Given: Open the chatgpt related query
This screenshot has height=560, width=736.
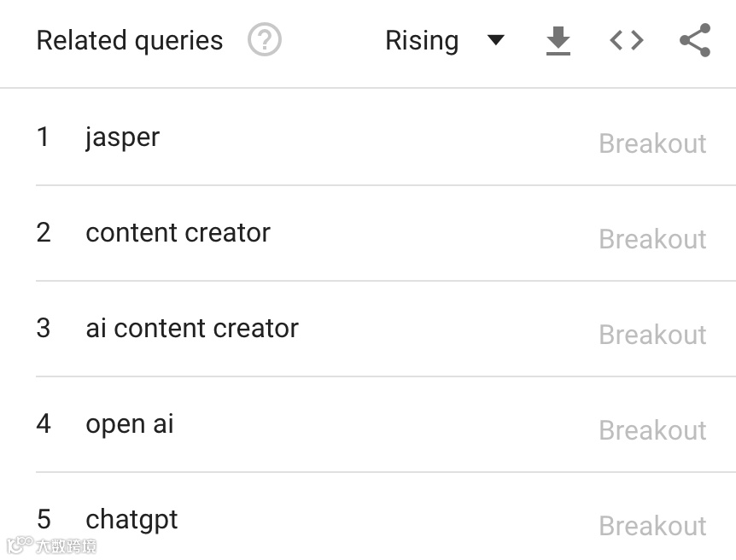Looking at the screenshot, I should (x=131, y=519).
